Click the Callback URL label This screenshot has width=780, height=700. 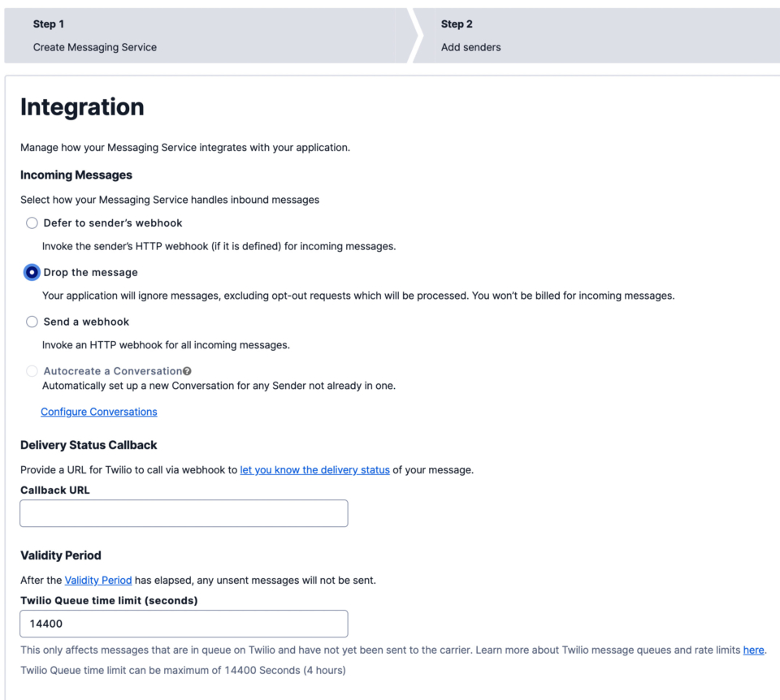[54, 490]
